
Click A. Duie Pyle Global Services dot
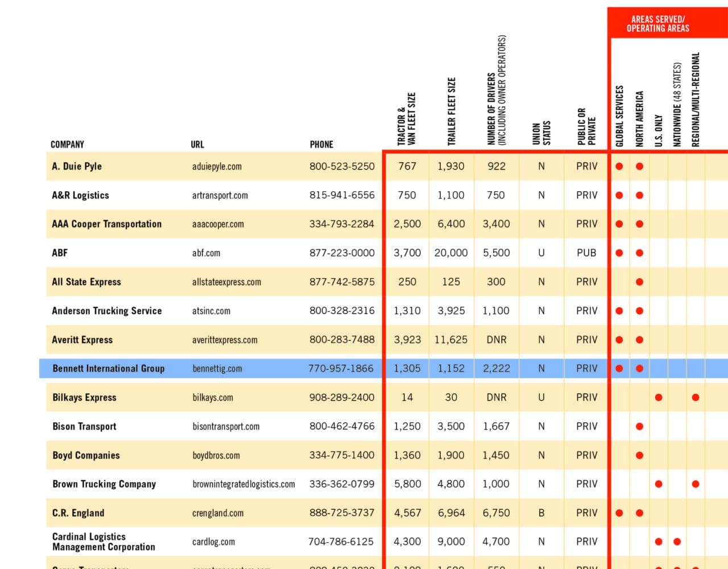[x=619, y=166]
